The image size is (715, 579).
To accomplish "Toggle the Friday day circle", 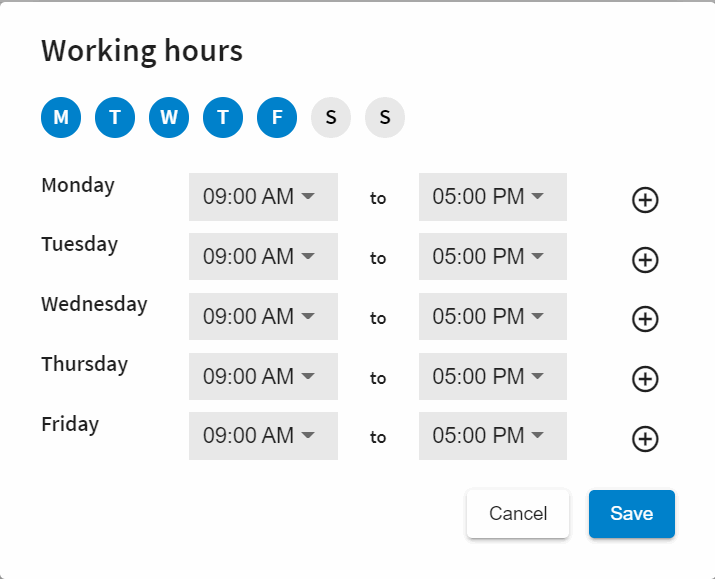I will pyautogui.click(x=277, y=117).
